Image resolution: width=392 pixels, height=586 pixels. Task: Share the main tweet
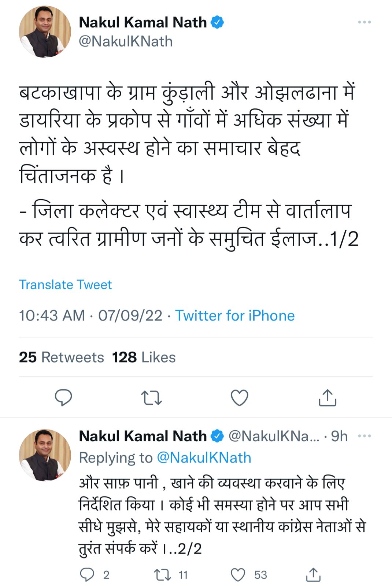tap(327, 398)
